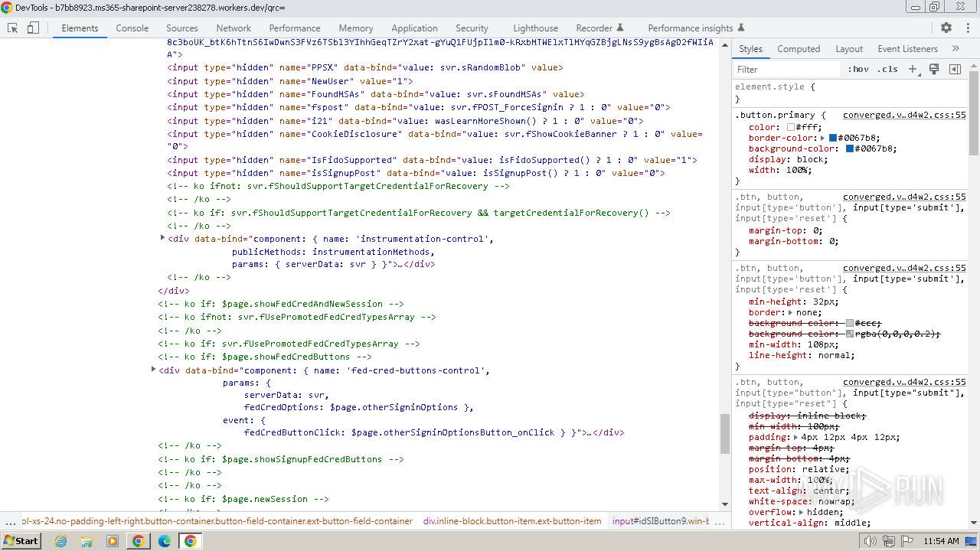Open the Network tab
980x551 pixels.
pos(234,28)
